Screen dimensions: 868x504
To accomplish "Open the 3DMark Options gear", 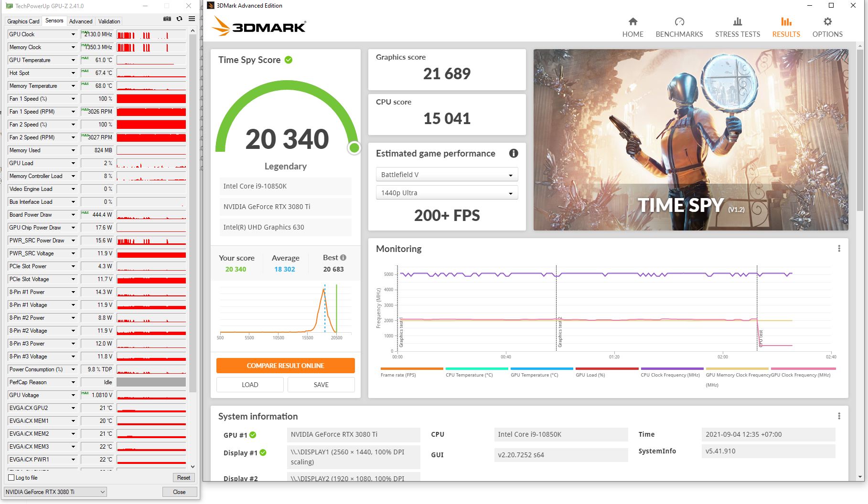I will pos(827,28).
